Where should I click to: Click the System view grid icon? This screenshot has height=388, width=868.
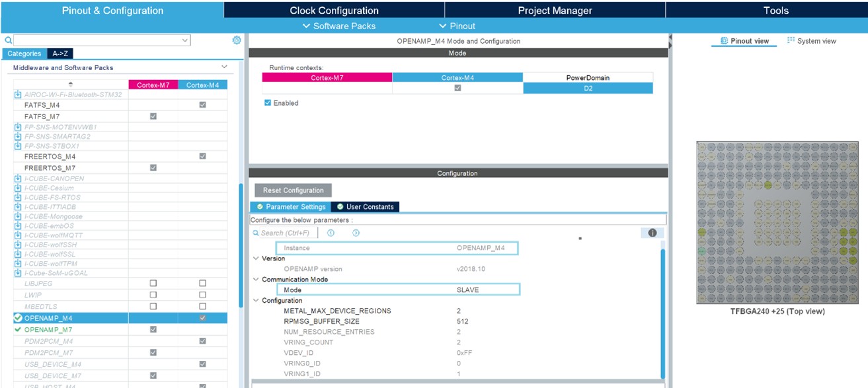click(791, 40)
